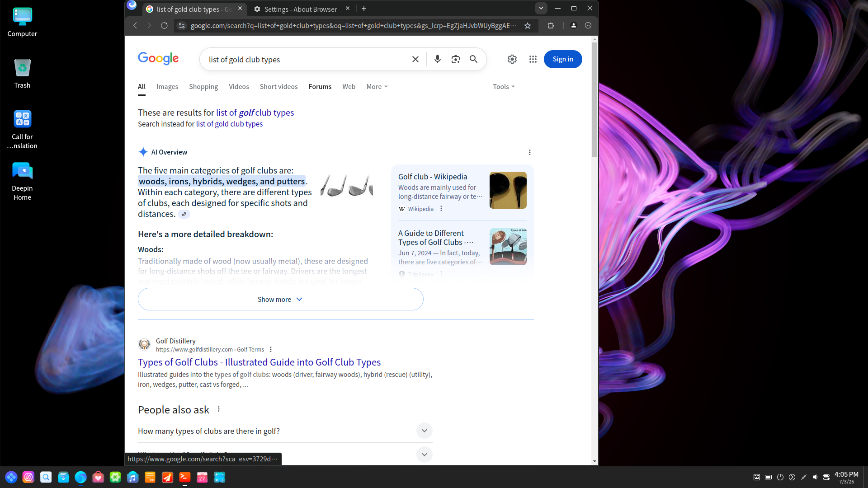Open the Tools dropdown
Screen dimensions: 868x488
tap(504, 87)
